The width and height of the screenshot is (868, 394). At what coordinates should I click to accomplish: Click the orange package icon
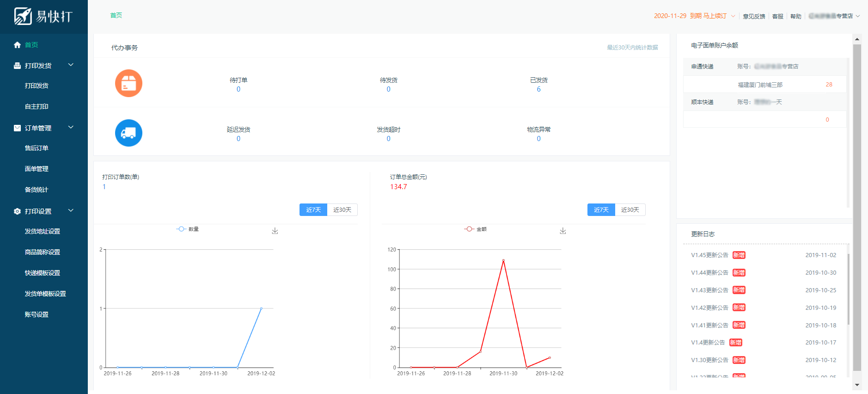coord(128,83)
